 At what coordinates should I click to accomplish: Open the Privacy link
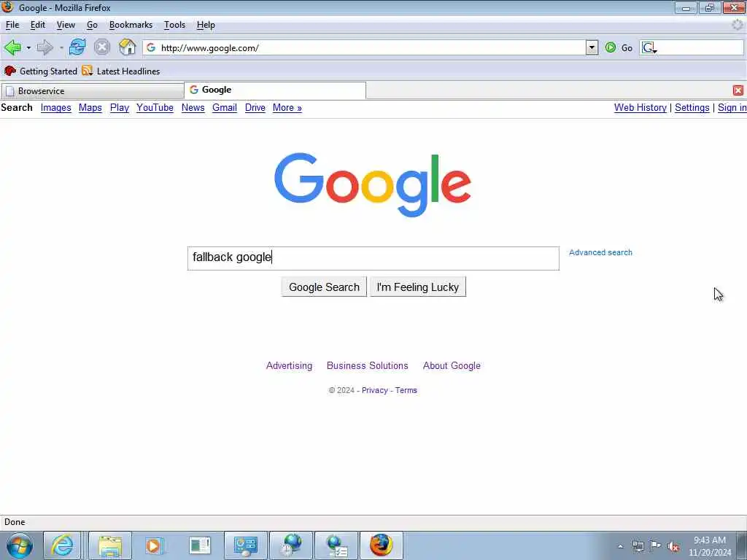coord(374,390)
